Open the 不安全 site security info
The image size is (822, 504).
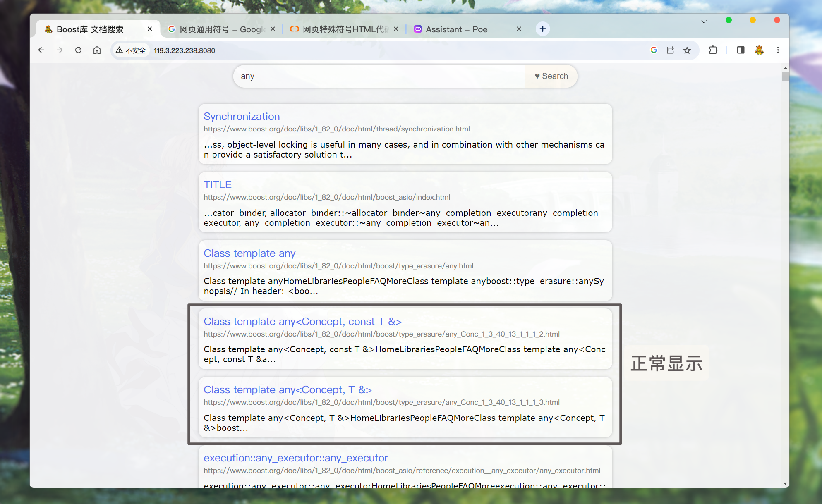131,50
